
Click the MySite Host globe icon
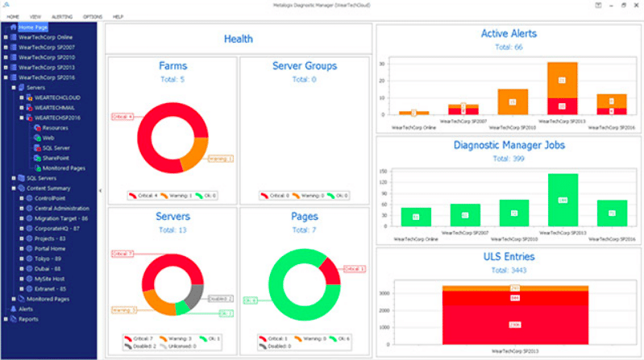(x=30, y=279)
